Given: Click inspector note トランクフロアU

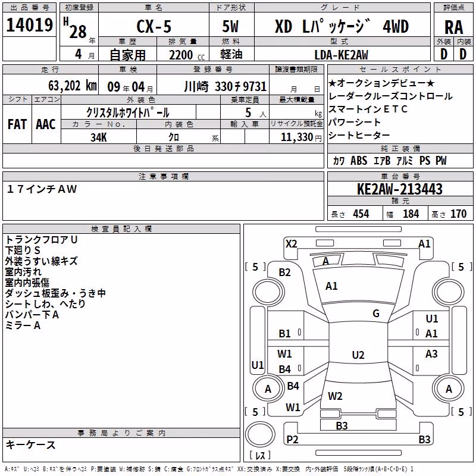Looking at the screenshot, I should point(42,240).
